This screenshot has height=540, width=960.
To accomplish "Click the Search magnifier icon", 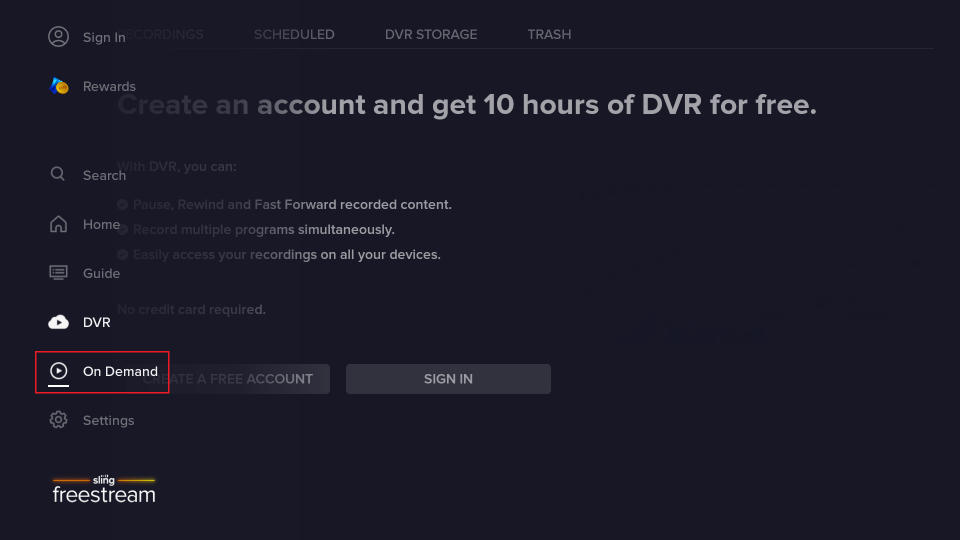I will coord(58,174).
